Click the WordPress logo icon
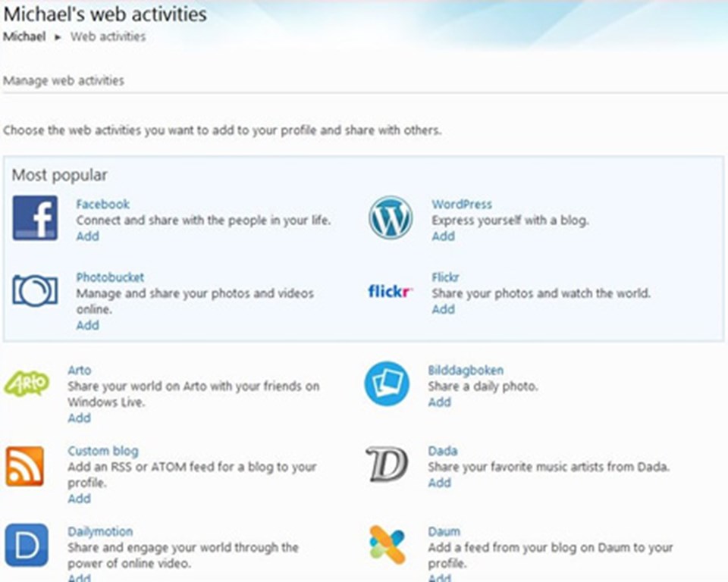Viewport: 728px width, 582px height. (391, 217)
